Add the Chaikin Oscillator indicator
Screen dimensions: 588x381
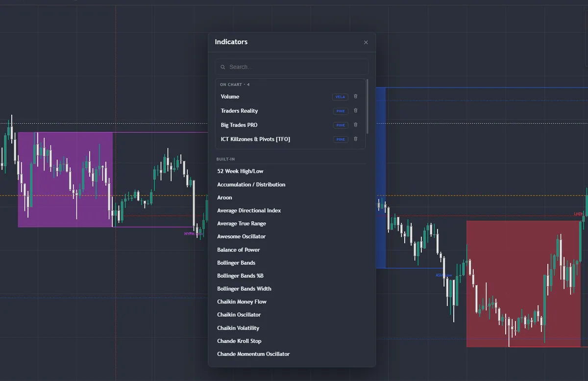point(291,315)
